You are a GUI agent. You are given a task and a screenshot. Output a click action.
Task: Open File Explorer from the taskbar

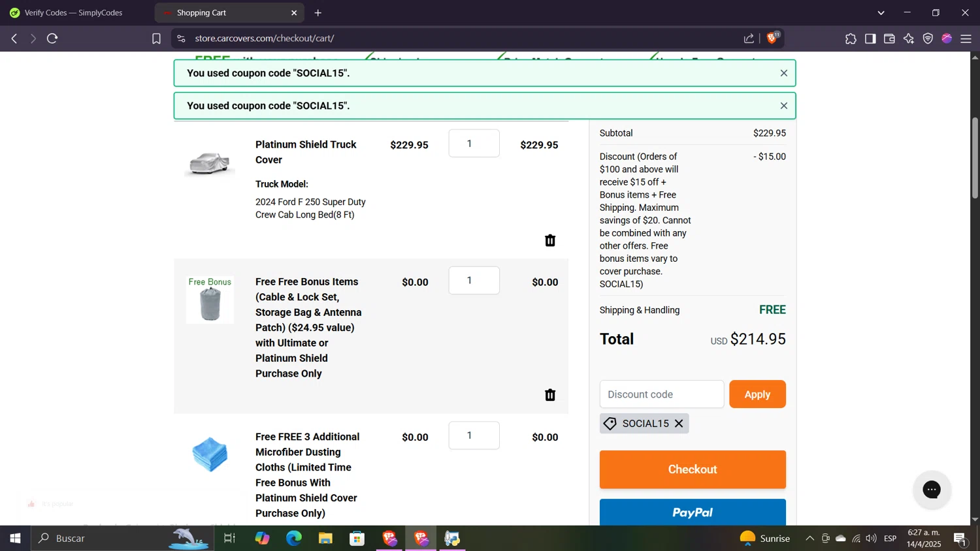pos(325,539)
